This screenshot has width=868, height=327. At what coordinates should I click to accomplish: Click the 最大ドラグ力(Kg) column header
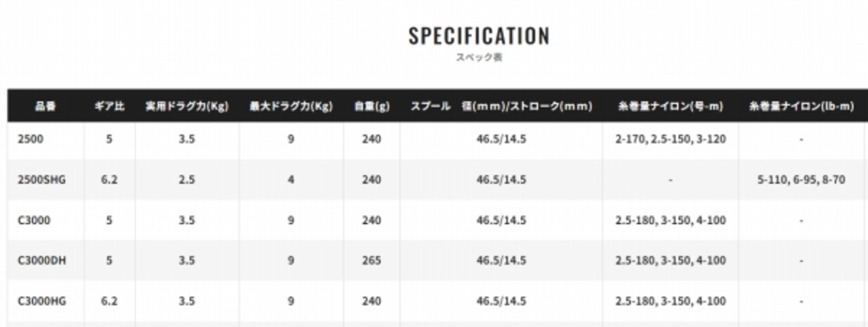(290, 107)
